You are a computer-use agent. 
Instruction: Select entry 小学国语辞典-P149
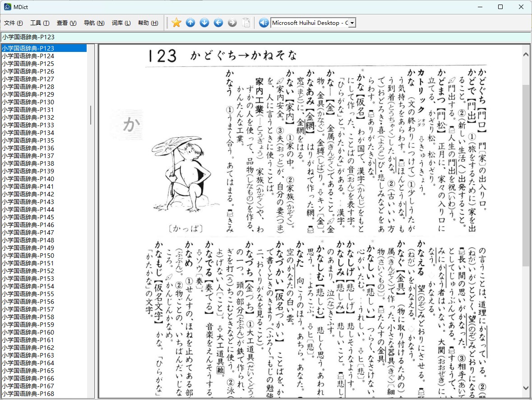(44, 247)
